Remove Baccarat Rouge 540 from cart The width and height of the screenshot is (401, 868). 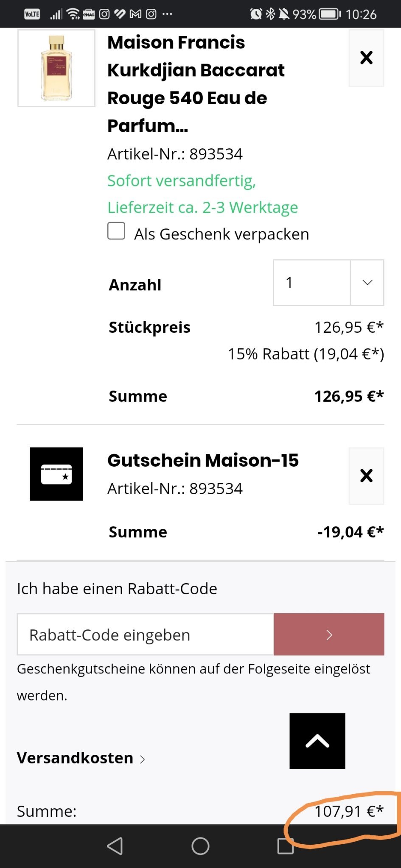click(x=366, y=58)
